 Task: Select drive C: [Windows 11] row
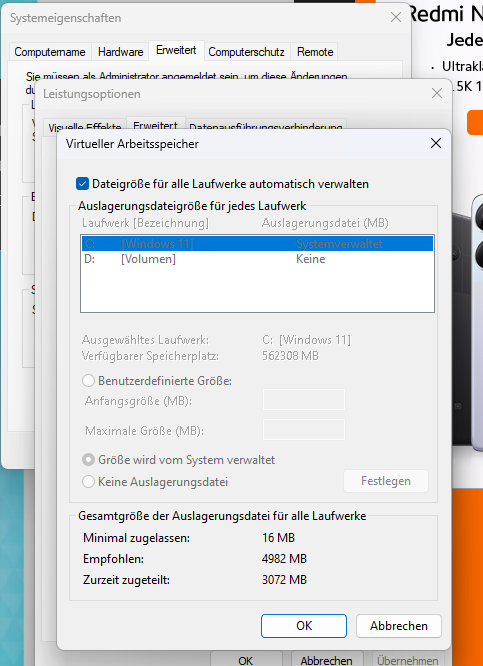click(x=257, y=244)
